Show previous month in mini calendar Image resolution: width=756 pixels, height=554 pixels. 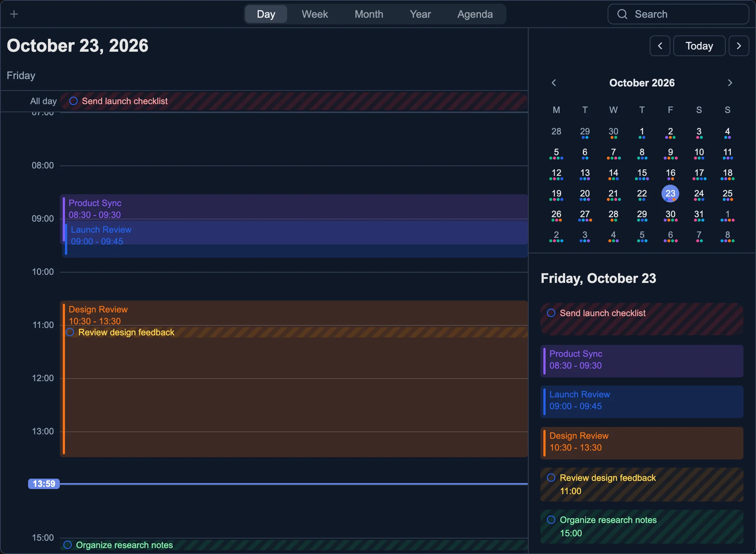point(554,83)
